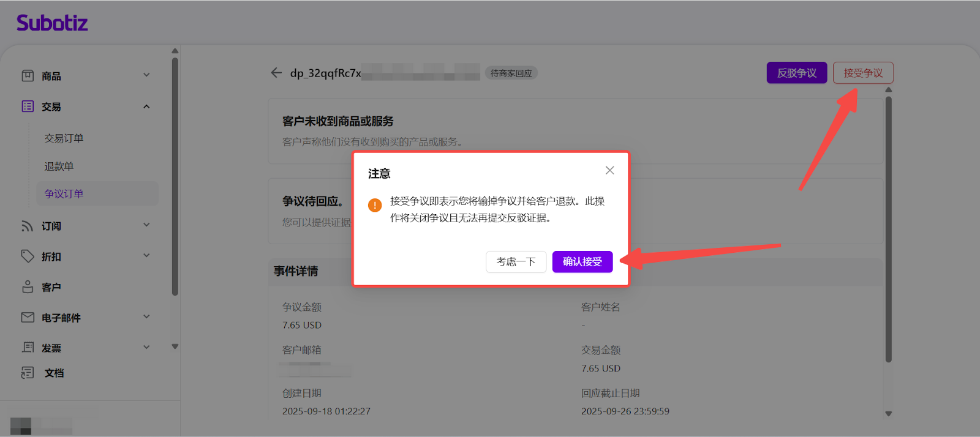Close the 注意 dialog with X
This screenshot has height=437, width=980.
pyautogui.click(x=609, y=171)
